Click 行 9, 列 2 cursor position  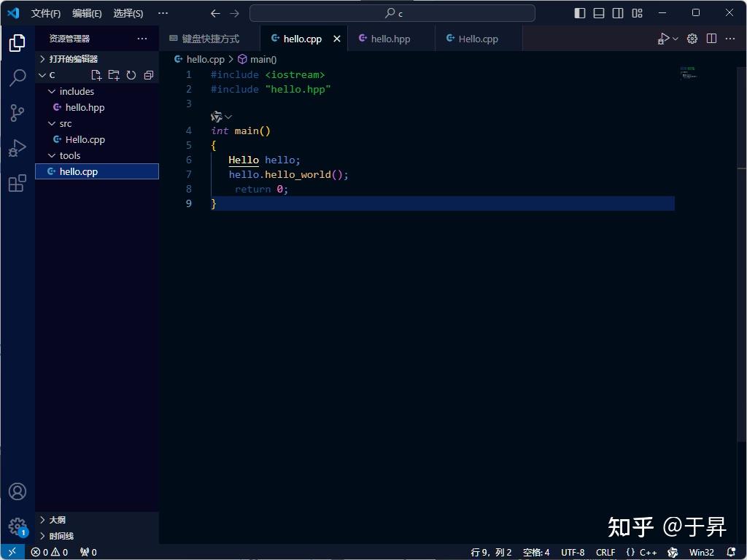491,552
